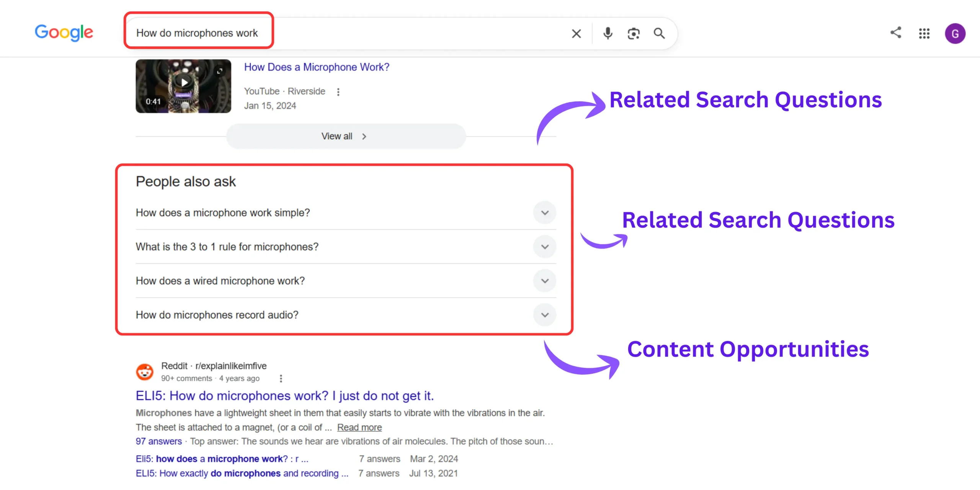This screenshot has height=490, width=980.
Task: Click the share icon in header
Action: (896, 33)
